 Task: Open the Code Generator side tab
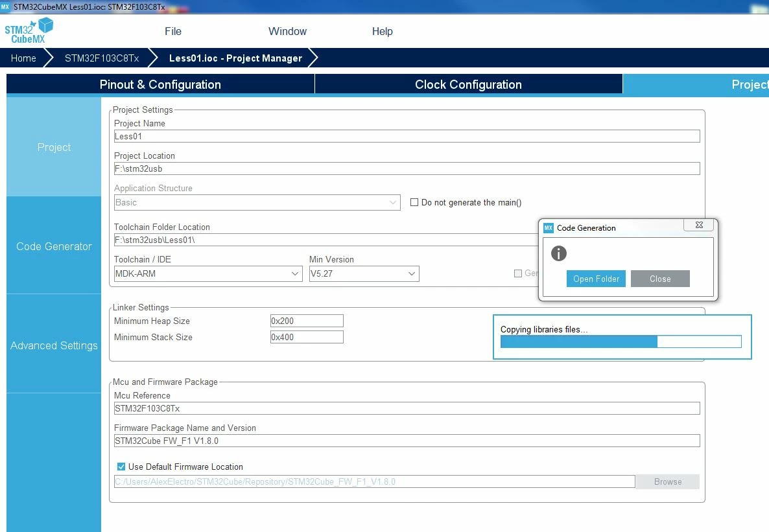tap(54, 246)
